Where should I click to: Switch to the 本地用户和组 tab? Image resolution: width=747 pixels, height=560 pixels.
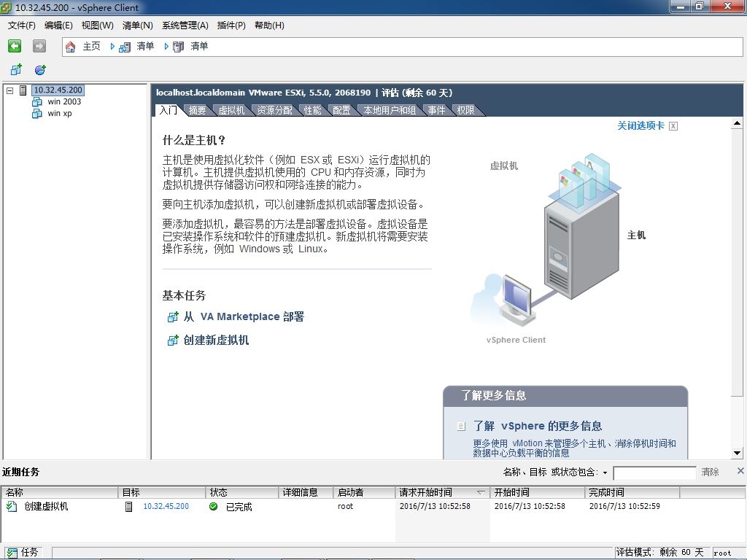(390, 110)
